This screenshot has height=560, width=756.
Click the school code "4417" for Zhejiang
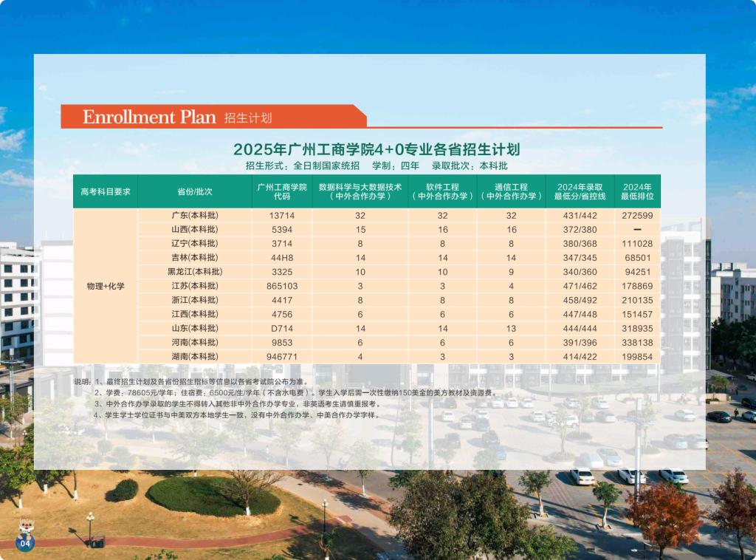click(x=282, y=301)
